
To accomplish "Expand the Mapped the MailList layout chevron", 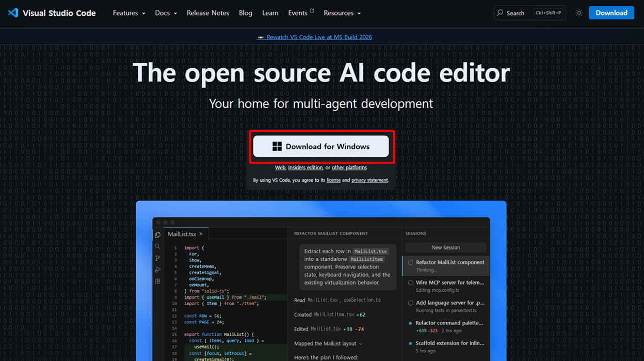I will [x=361, y=344].
